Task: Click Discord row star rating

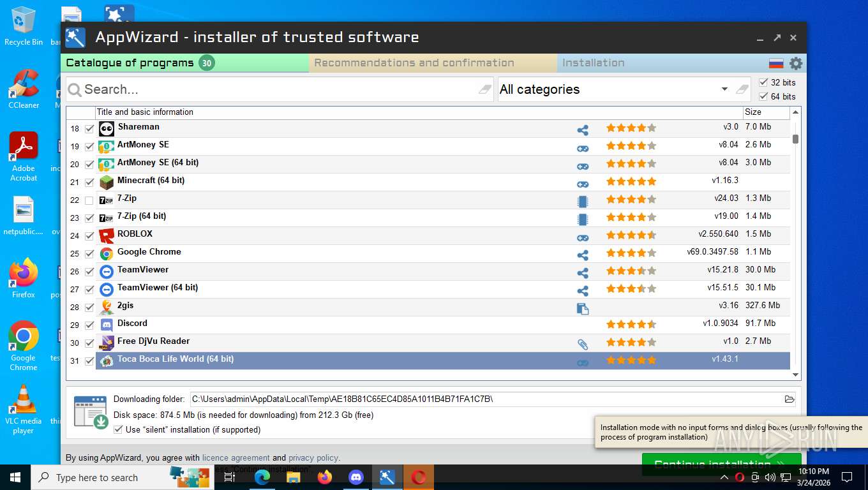Action: [x=631, y=324]
